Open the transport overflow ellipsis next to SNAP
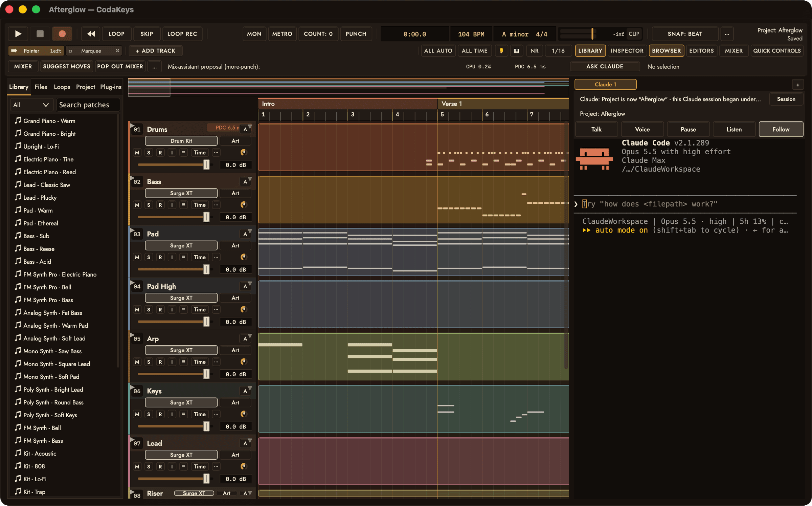 click(x=727, y=34)
